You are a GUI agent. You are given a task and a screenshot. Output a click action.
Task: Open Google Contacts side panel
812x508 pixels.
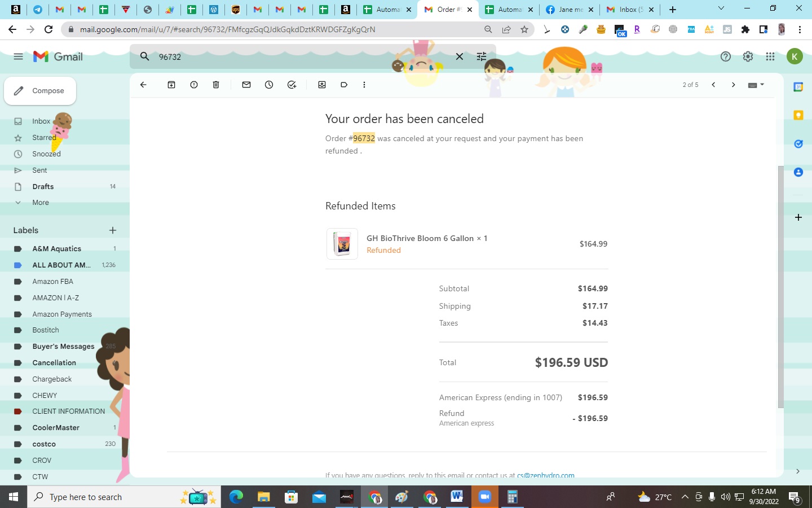coord(798,172)
